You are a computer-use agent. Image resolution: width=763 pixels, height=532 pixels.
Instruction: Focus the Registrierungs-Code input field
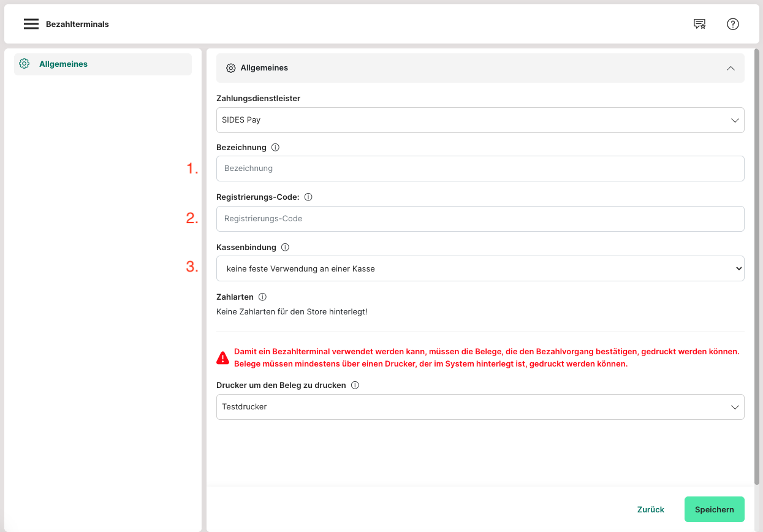click(480, 219)
